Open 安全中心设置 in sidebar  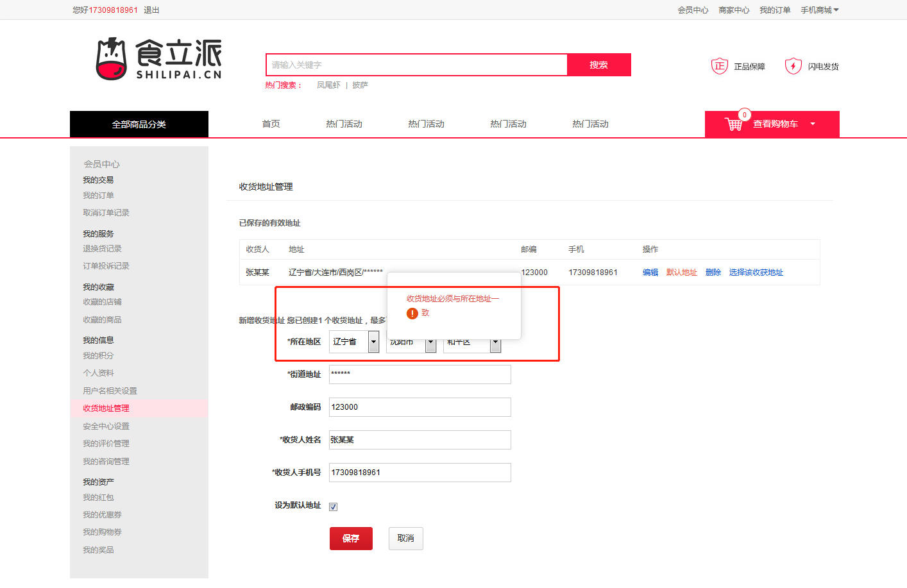click(x=106, y=426)
